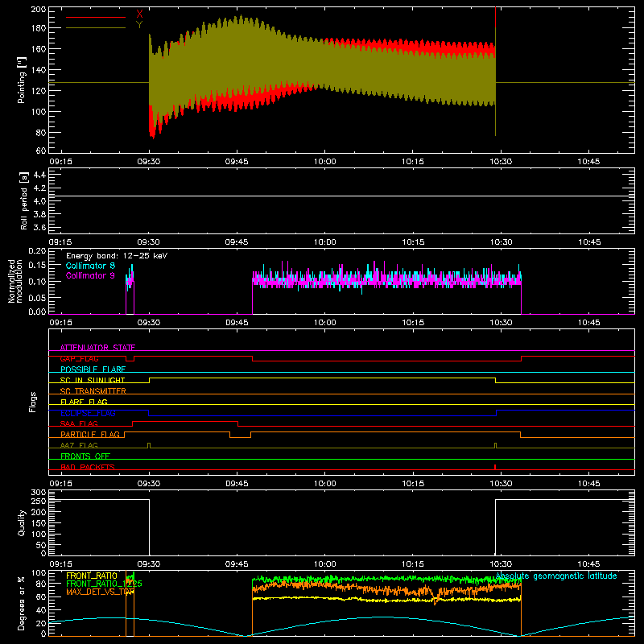Click the 300 value on the Quality axis
Screen dimensions: 644x644
39,493
